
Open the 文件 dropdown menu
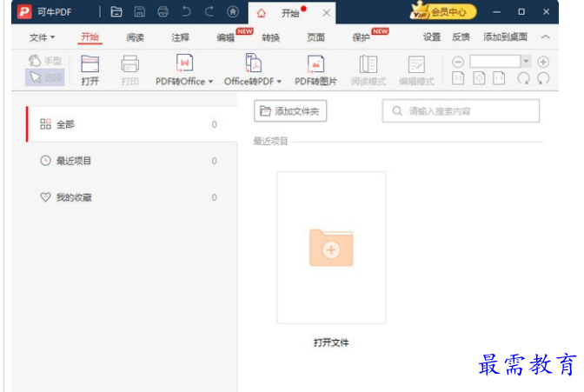[42, 37]
